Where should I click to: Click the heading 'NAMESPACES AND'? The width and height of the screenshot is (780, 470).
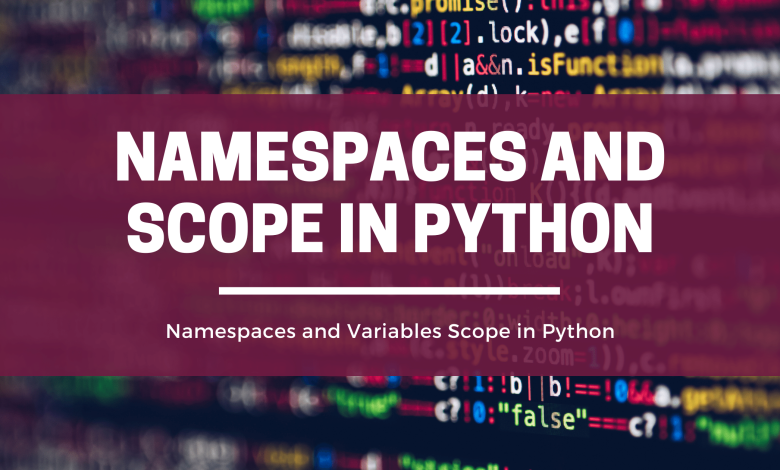tap(390, 157)
